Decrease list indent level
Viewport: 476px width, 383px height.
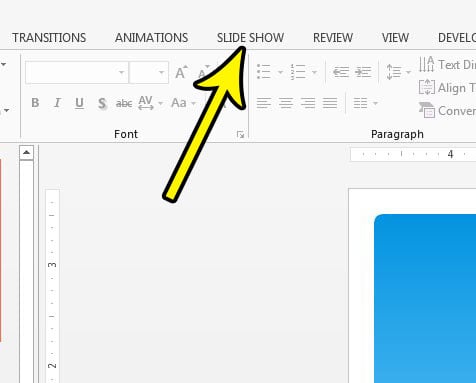341,72
